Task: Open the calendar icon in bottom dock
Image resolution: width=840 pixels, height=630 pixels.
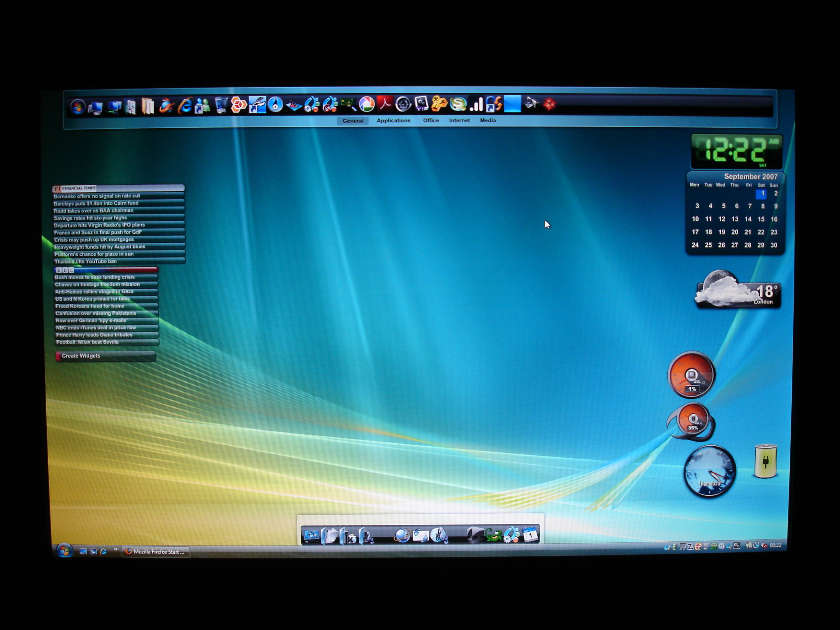Action: point(530,535)
